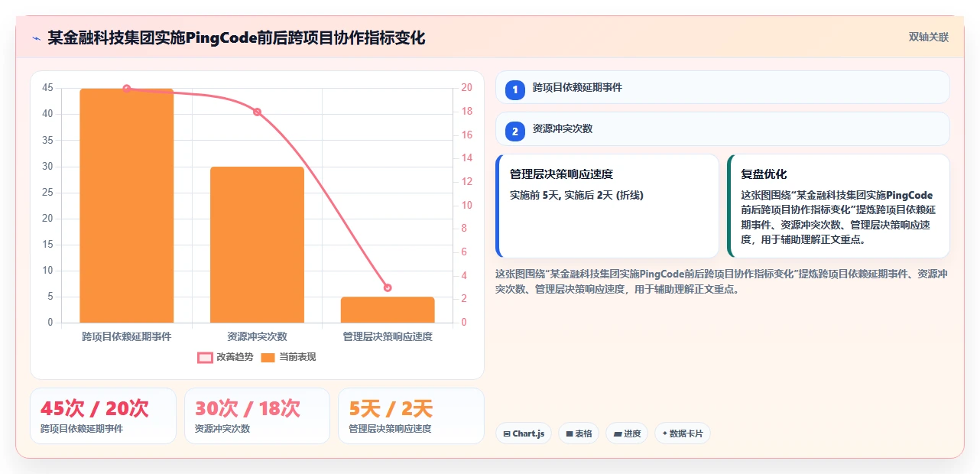Click the trend line point at value 18

pyautogui.click(x=257, y=112)
